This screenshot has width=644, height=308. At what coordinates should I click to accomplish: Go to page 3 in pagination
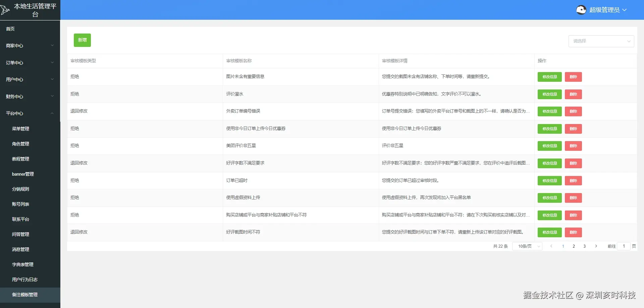(585, 246)
